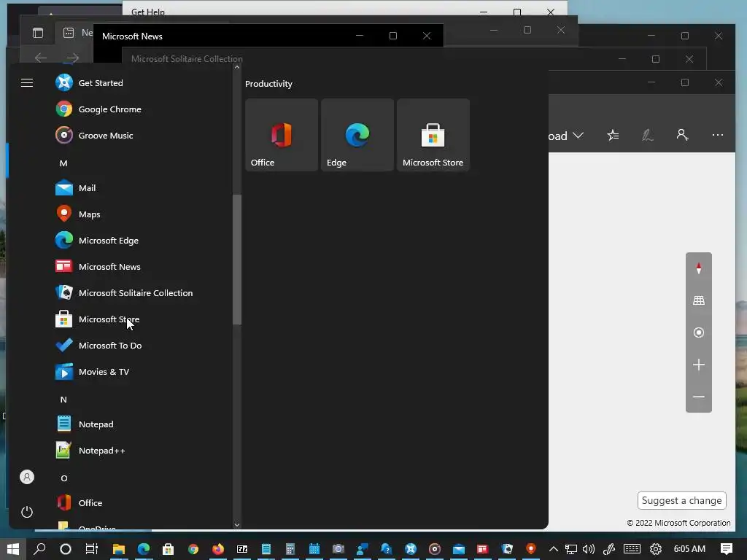
Task: Open Mail from the Start app list
Action: [x=75, y=187]
